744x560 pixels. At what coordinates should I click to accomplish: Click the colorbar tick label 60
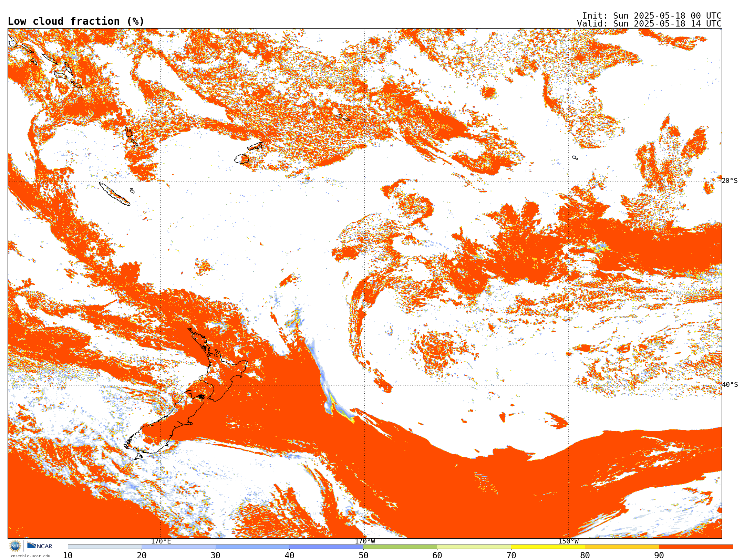(x=437, y=555)
